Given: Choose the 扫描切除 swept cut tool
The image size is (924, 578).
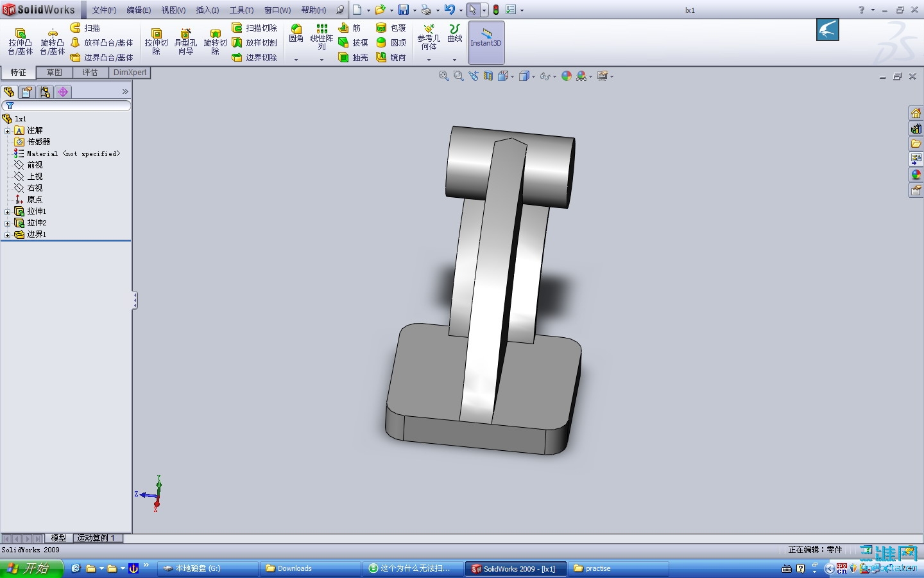Looking at the screenshot, I should coord(254,28).
